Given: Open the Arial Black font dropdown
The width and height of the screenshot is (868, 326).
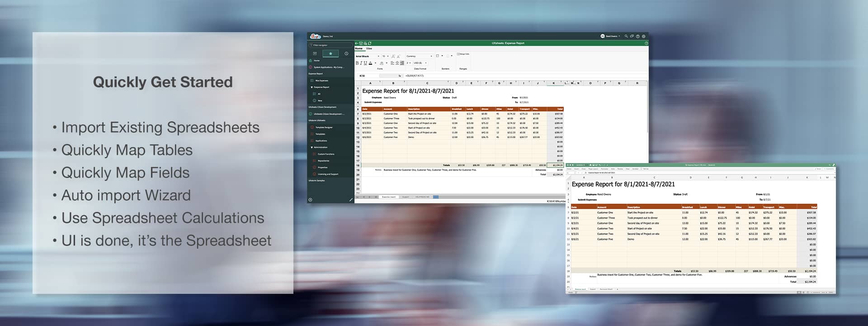Looking at the screenshot, I should point(368,56).
